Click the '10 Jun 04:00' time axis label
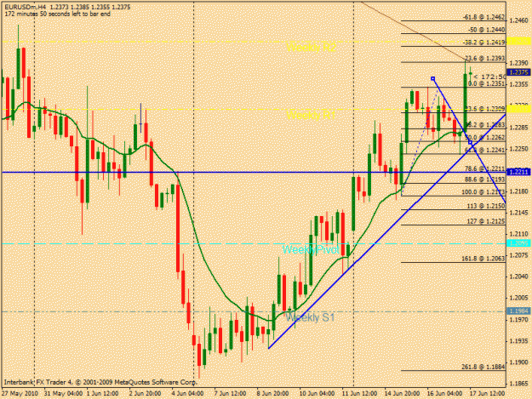Image resolution: width=532 pixels, height=399 pixels. (317, 394)
